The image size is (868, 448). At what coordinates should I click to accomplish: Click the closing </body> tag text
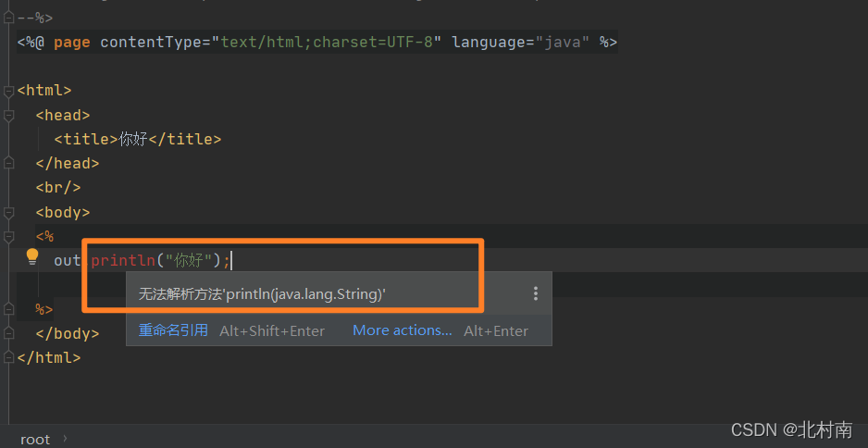68,333
